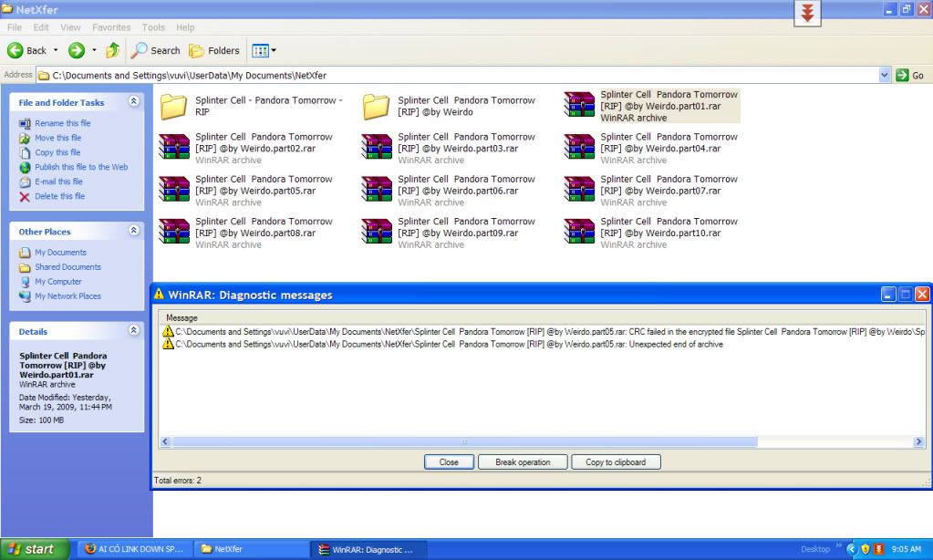Open the Help menu
The image size is (933, 560).
coord(185,27)
